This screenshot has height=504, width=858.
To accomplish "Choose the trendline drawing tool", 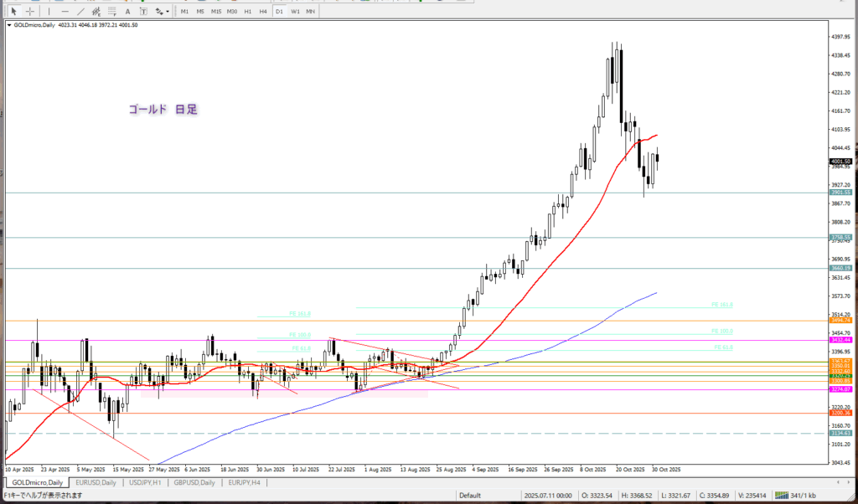I will [80, 11].
